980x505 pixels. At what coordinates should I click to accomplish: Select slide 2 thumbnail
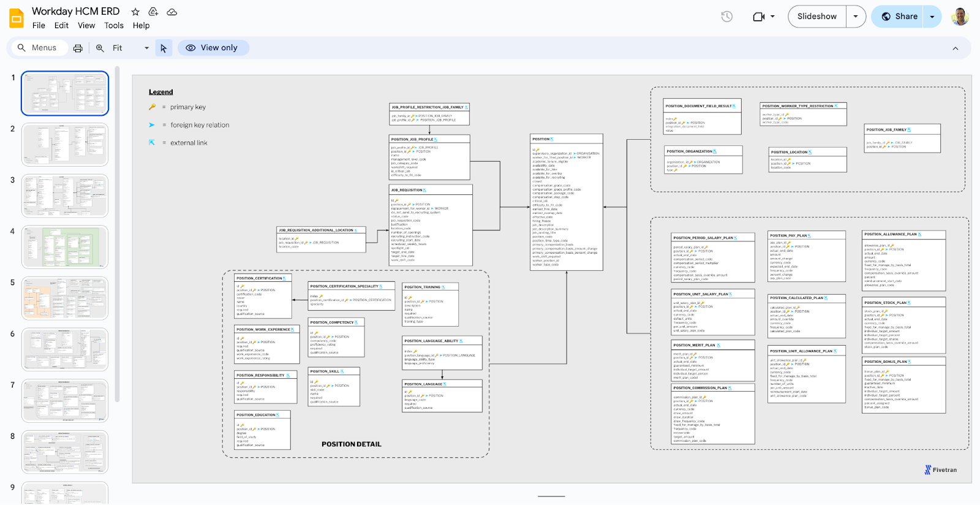pyautogui.click(x=65, y=145)
